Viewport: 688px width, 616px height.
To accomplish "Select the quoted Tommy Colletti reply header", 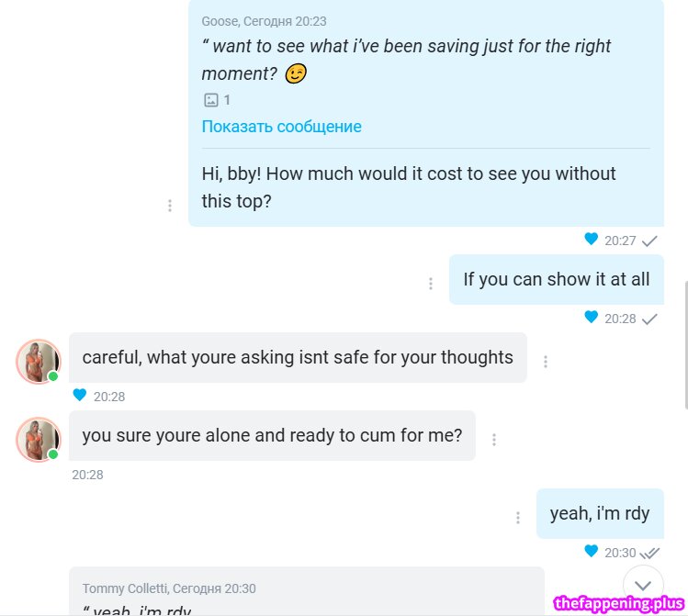I will point(169,588).
